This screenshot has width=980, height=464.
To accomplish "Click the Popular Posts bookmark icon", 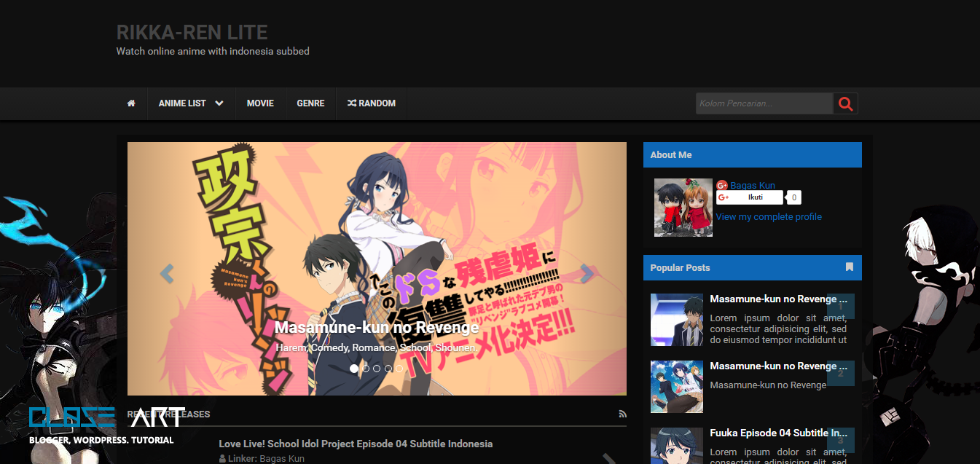I will pos(850,267).
